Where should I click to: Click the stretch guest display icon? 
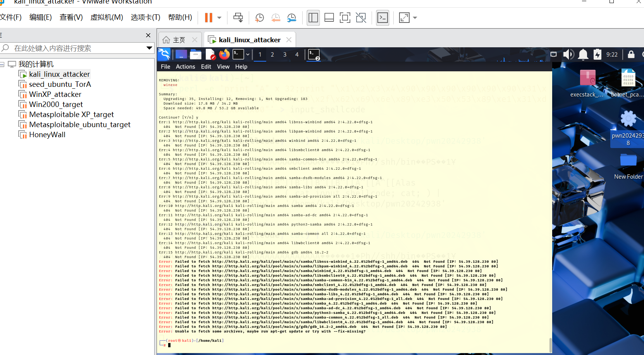[x=404, y=18]
